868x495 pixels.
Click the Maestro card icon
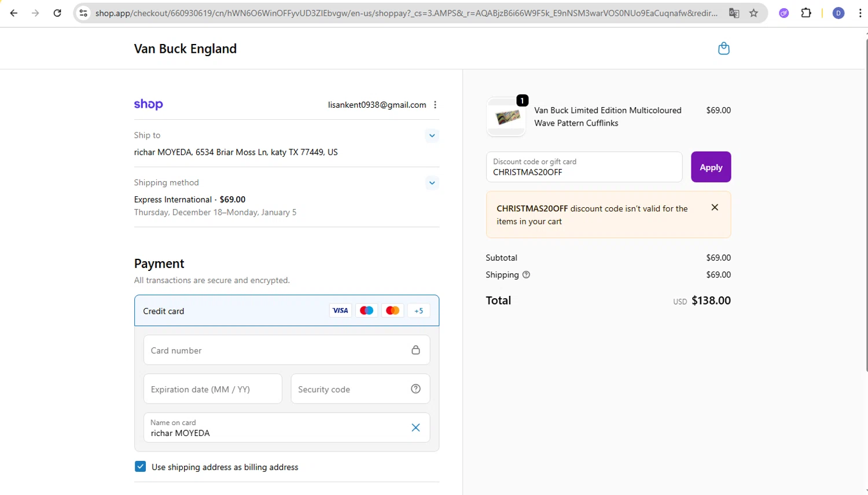point(366,311)
